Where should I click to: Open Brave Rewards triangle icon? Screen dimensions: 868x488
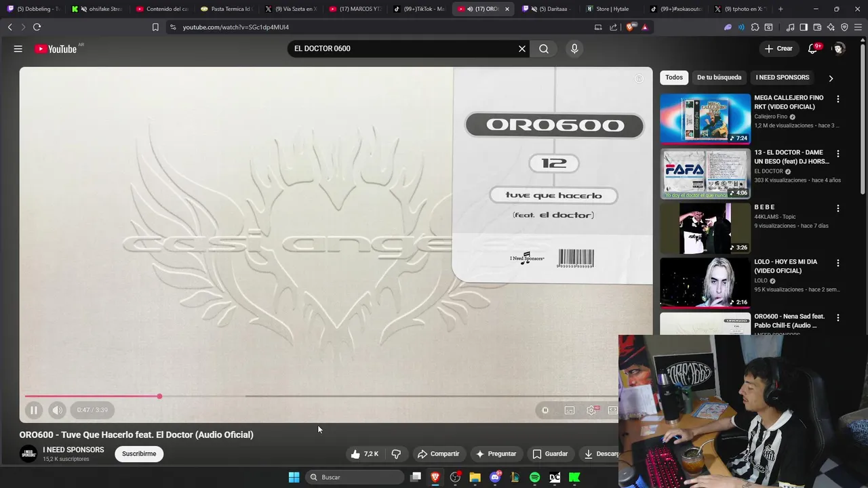644,27
